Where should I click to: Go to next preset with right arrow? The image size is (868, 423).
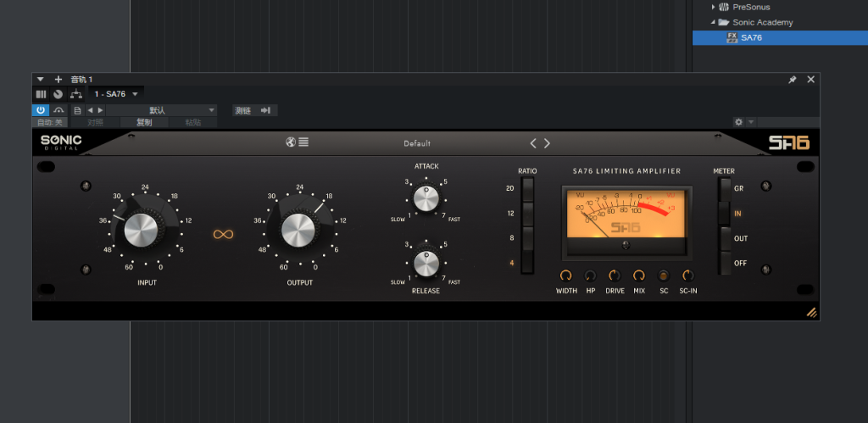[x=100, y=110]
